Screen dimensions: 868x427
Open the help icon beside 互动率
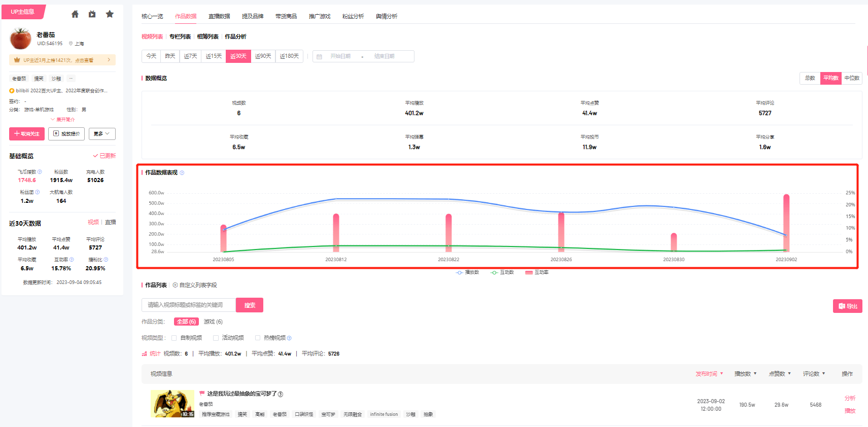coord(72,260)
